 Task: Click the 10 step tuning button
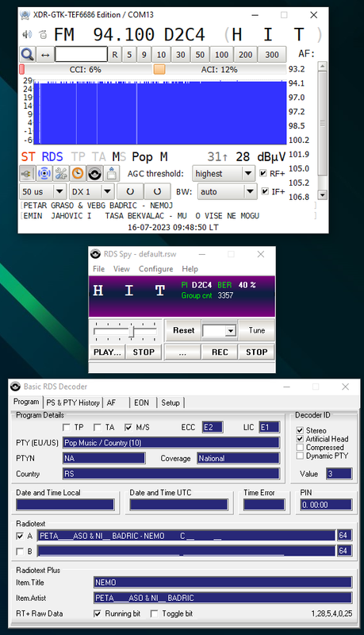(x=161, y=54)
